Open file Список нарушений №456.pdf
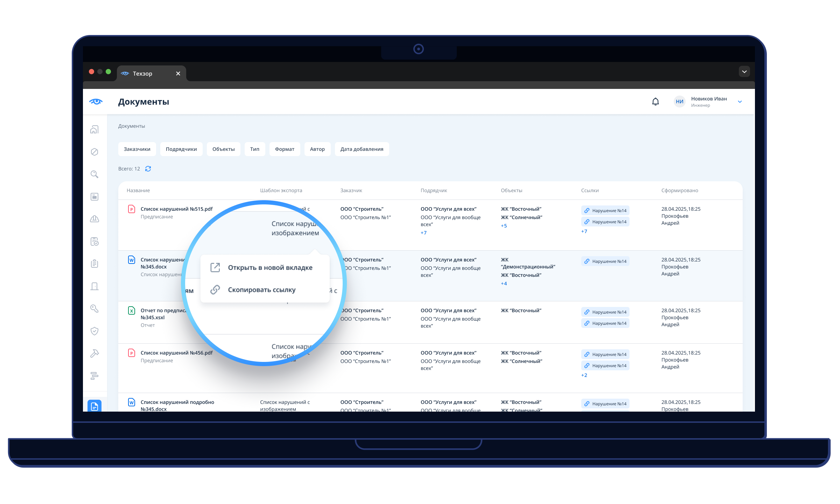Screen dimensions: 840x504 click(x=177, y=353)
